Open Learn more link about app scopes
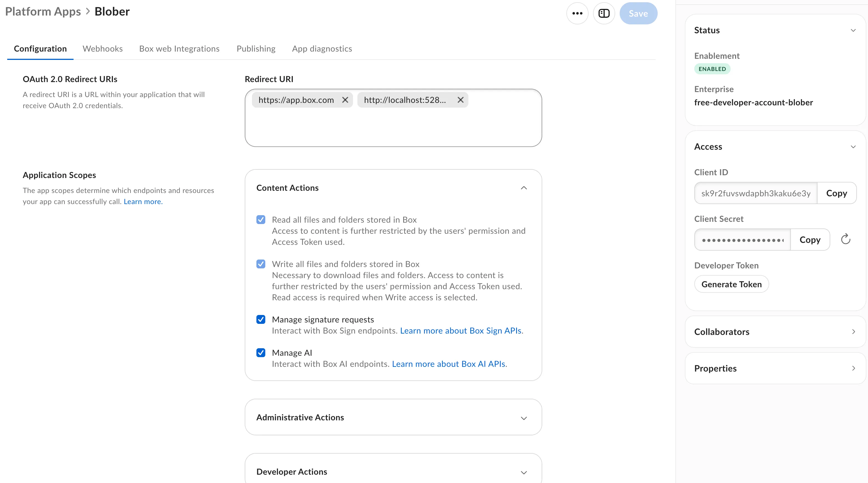Viewport: 868px width, 483px height. pyautogui.click(x=143, y=202)
